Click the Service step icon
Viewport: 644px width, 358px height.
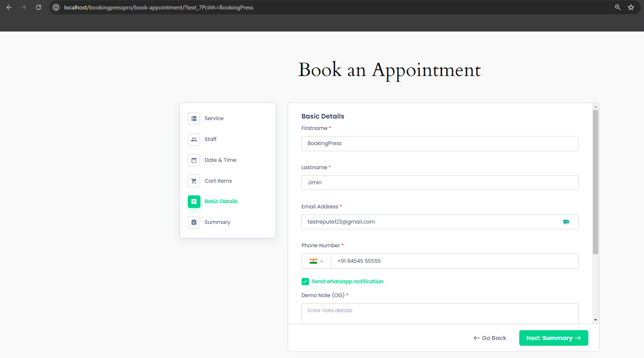pos(194,119)
